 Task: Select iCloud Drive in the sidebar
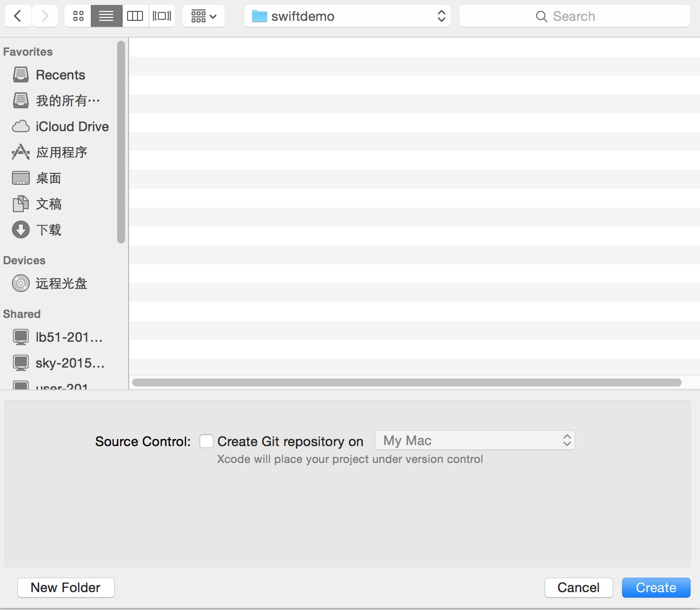coord(72,126)
